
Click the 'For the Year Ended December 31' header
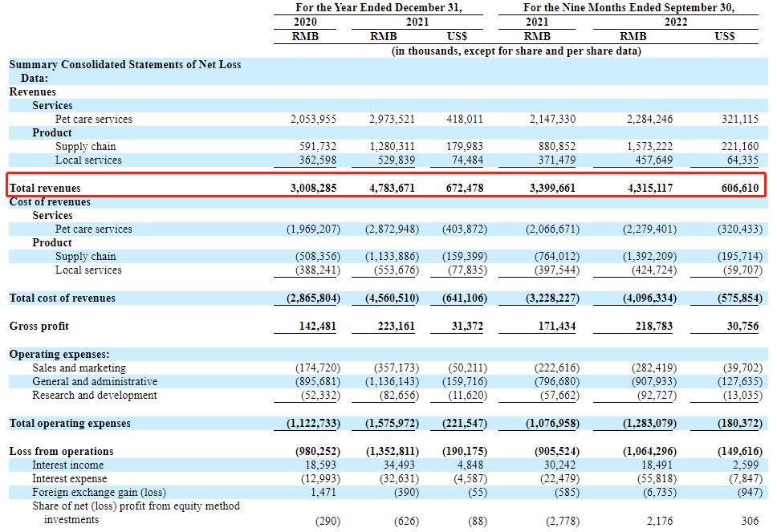point(379,8)
